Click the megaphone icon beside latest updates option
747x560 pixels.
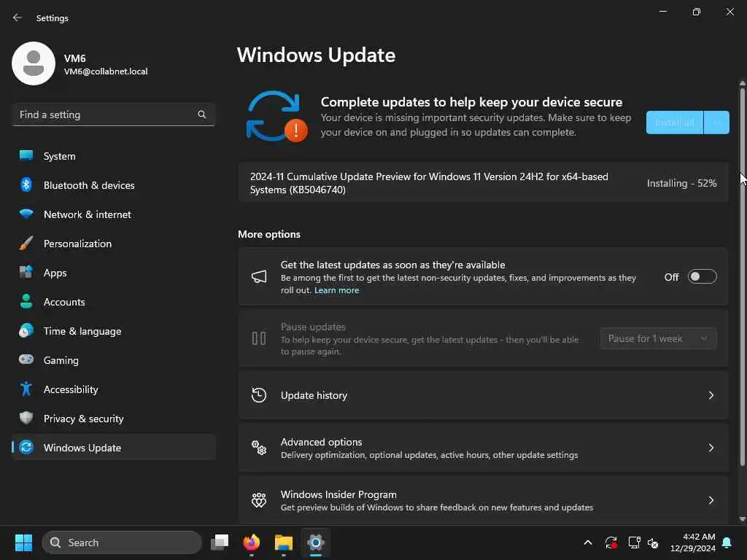(x=259, y=276)
